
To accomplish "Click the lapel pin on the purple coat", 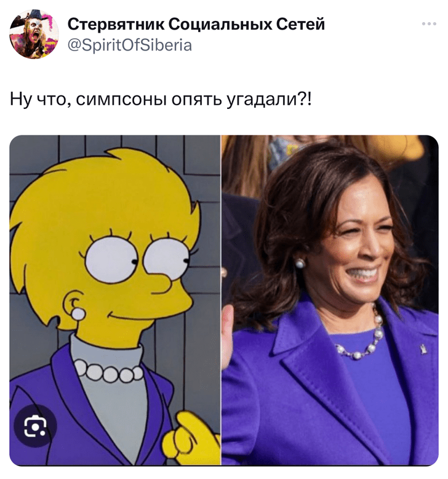I will point(423,349).
